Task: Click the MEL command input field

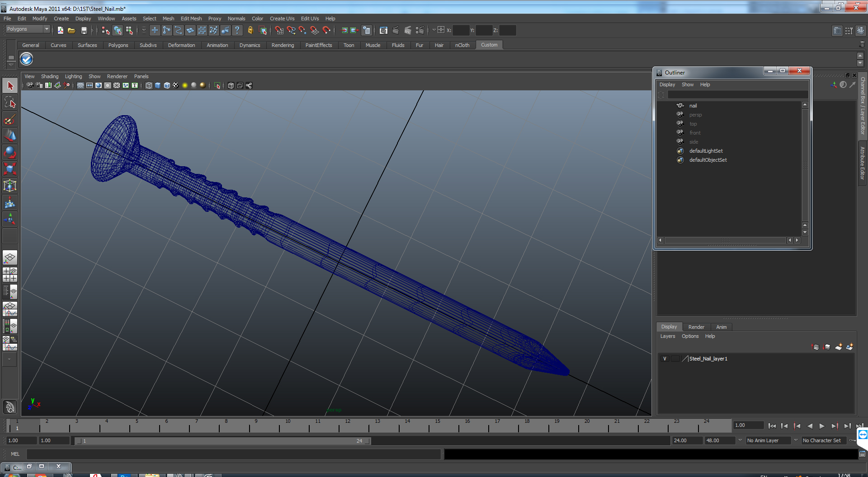Action: (234, 454)
